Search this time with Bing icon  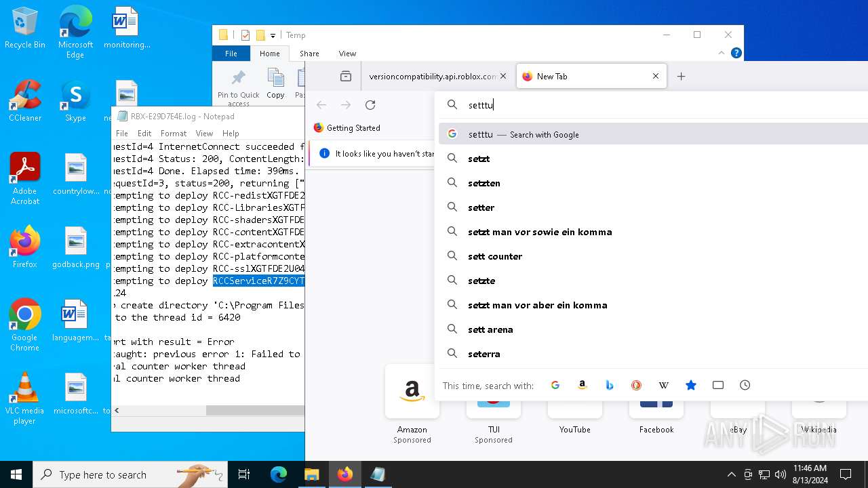tap(610, 385)
